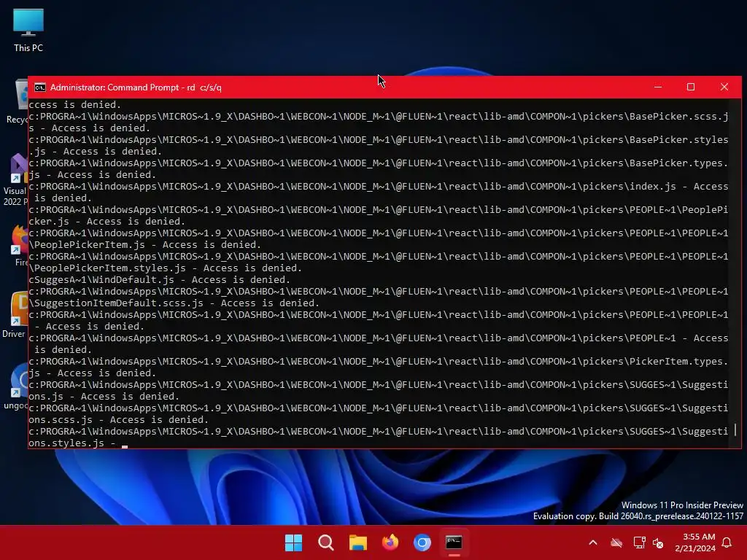Image resolution: width=747 pixels, height=560 pixels.
Task: Open the taskbar Search icon
Action: [326, 542]
